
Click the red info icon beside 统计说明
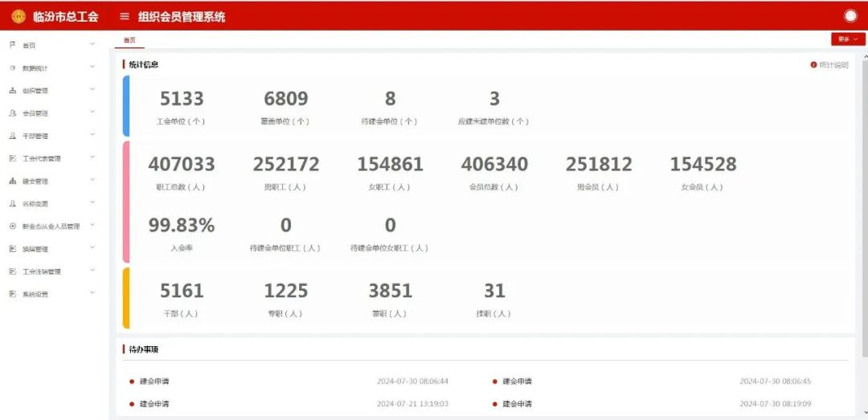coord(813,65)
